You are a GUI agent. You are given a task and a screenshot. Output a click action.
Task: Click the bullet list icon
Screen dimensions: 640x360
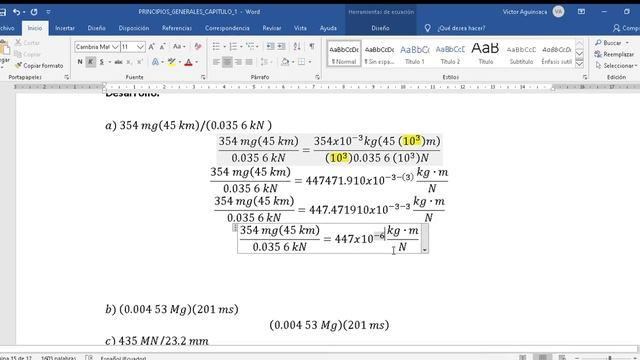(216, 47)
